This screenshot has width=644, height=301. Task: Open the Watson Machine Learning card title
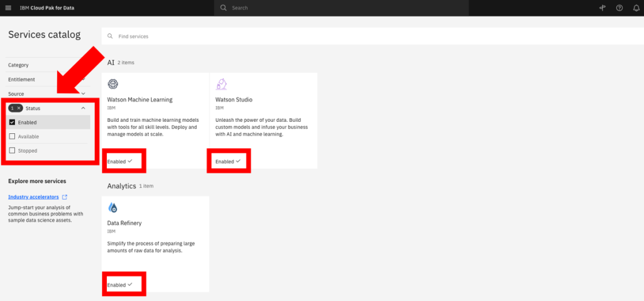[140, 99]
